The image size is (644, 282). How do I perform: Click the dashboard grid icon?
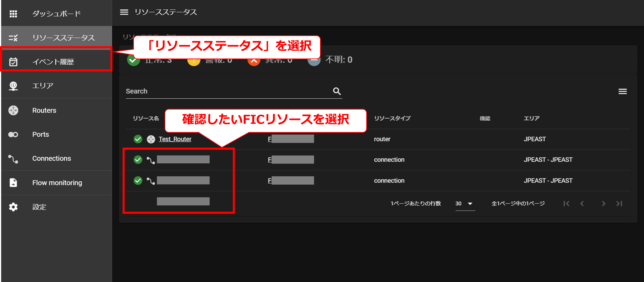pyautogui.click(x=13, y=14)
